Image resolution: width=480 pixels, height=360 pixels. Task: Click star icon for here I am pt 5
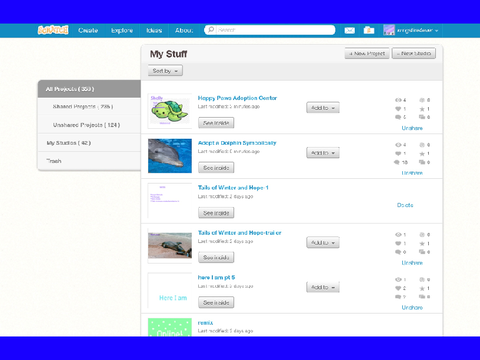pyautogui.click(x=422, y=288)
